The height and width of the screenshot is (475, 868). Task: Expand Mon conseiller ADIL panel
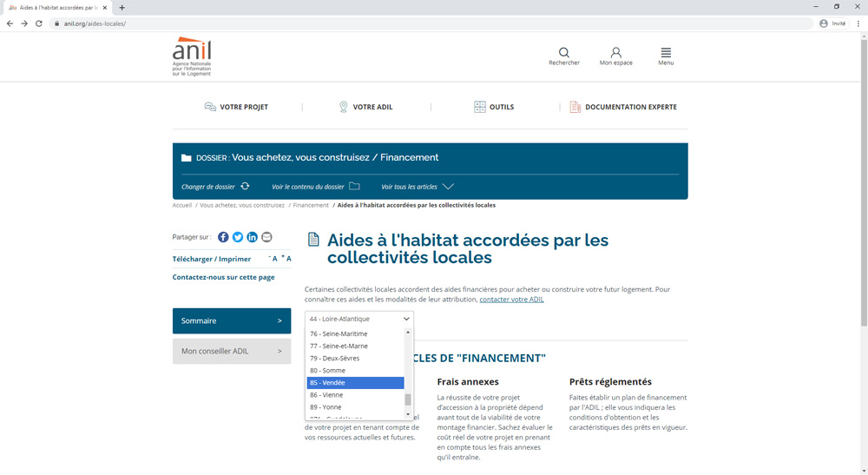(232, 351)
